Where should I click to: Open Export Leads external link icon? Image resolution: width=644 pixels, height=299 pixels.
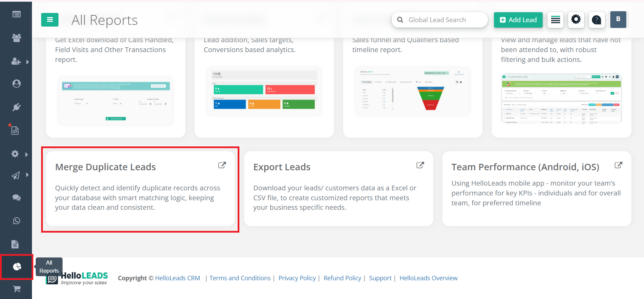click(420, 165)
